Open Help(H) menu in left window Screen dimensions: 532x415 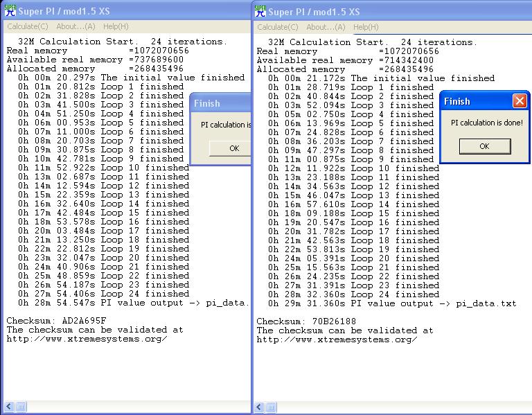coord(116,26)
